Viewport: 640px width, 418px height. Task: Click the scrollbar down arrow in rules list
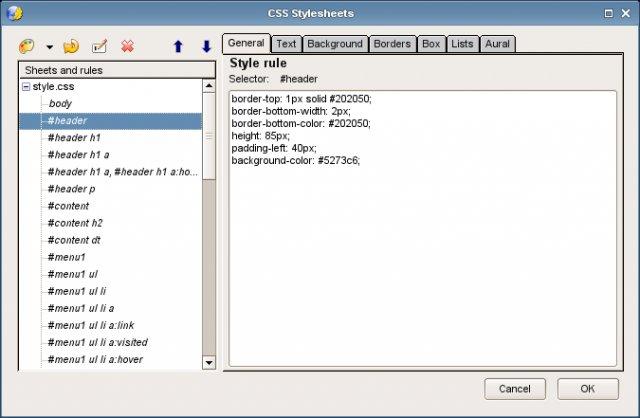pos(209,362)
